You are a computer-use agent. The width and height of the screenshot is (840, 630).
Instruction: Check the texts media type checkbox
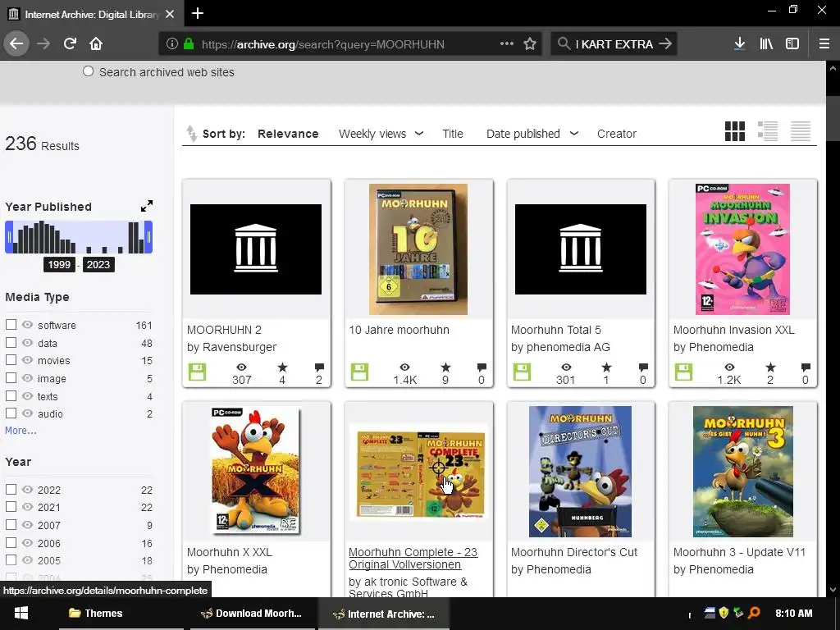coord(11,396)
